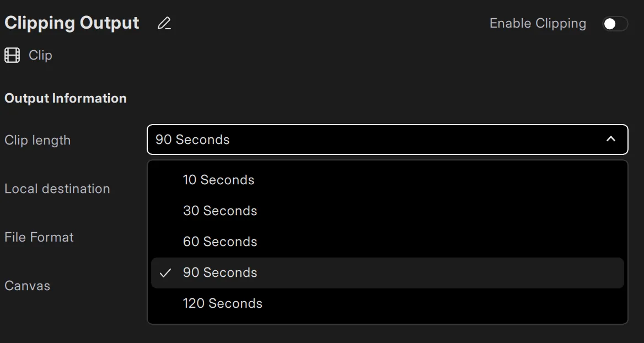Open the Canvas setting
Viewport: 644px width, 343px height.
pyautogui.click(x=27, y=286)
